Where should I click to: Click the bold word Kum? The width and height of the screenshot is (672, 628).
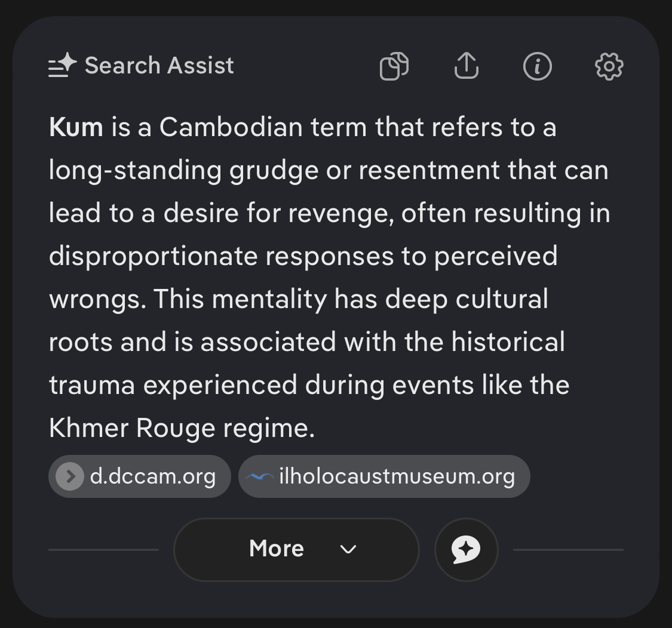tap(76, 127)
